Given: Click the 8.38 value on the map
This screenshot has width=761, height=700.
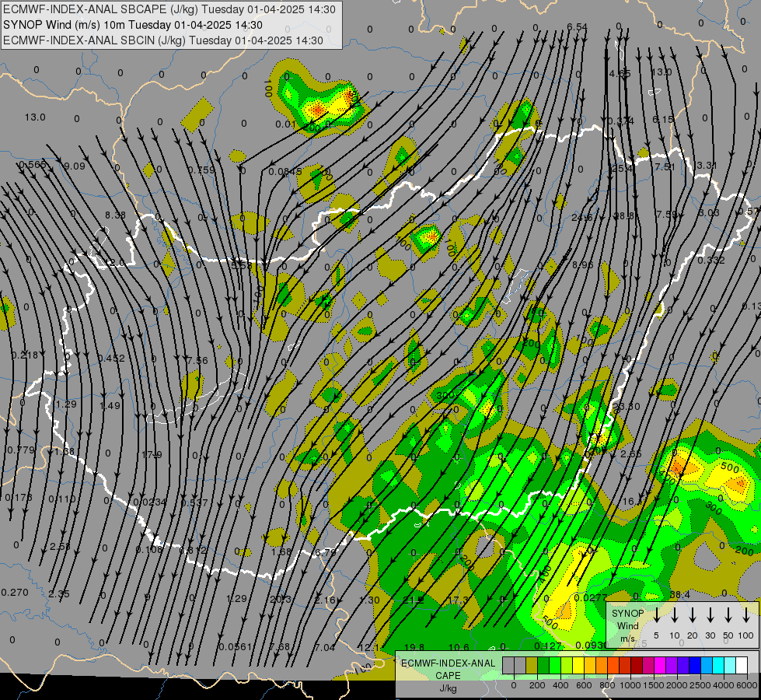Looking at the screenshot, I should tap(116, 215).
